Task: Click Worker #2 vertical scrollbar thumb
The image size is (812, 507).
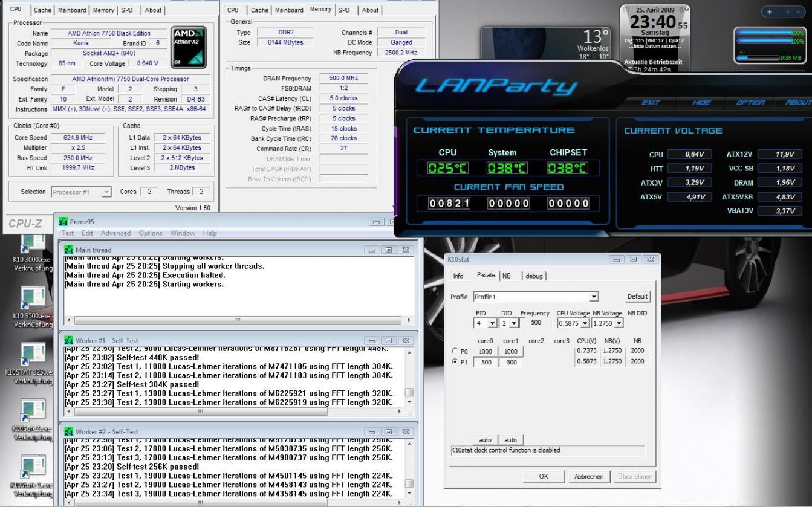Action: point(409,484)
